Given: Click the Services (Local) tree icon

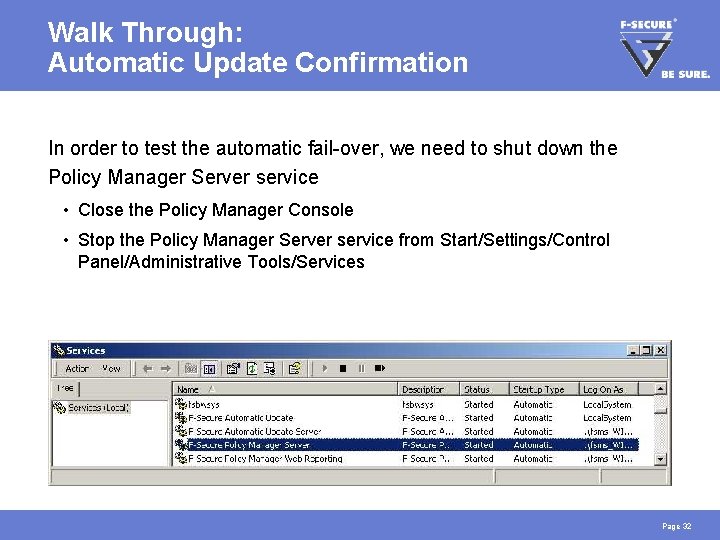Looking at the screenshot, I should tap(59, 407).
